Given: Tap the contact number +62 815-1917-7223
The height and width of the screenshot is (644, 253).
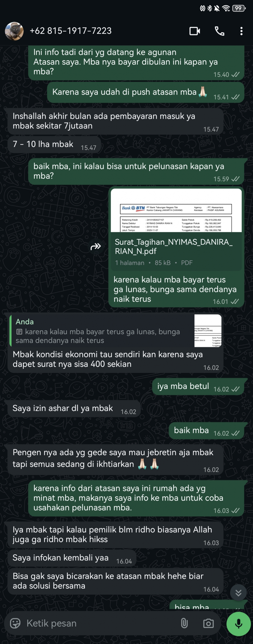Looking at the screenshot, I should click(x=71, y=31).
